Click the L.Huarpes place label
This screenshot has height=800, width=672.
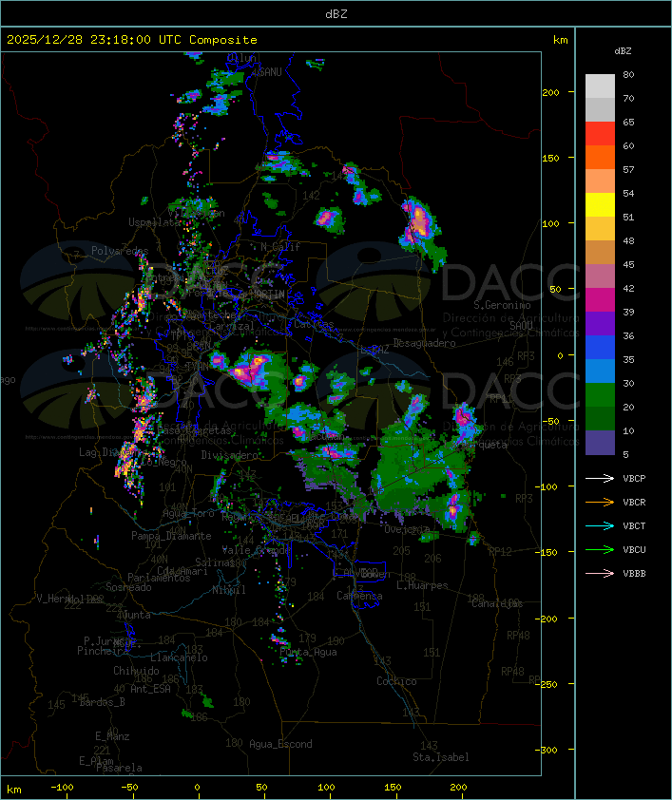point(422,585)
